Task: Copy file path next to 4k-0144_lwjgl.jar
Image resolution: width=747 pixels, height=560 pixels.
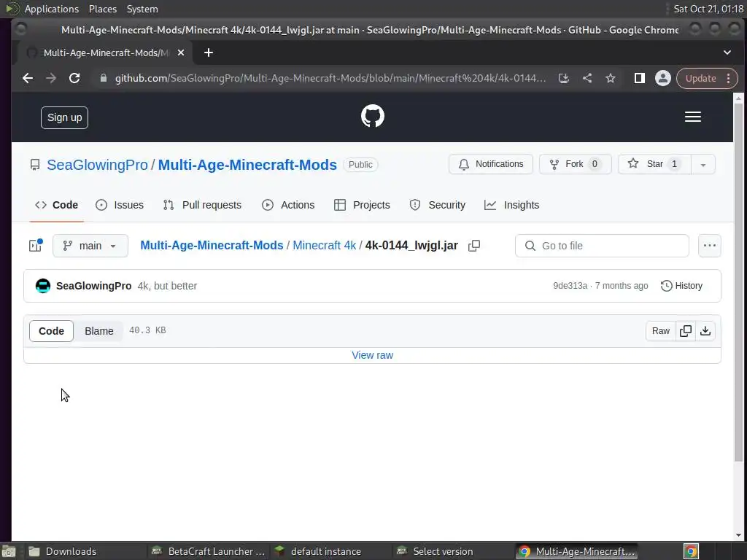Action: click(473, 246)
